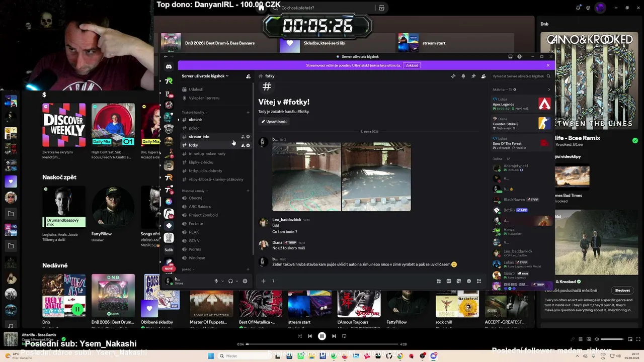644x362 pixels.
Task: Open server dropdown 'Server uživatele bigshok'
Action: [x=205, y=76]
